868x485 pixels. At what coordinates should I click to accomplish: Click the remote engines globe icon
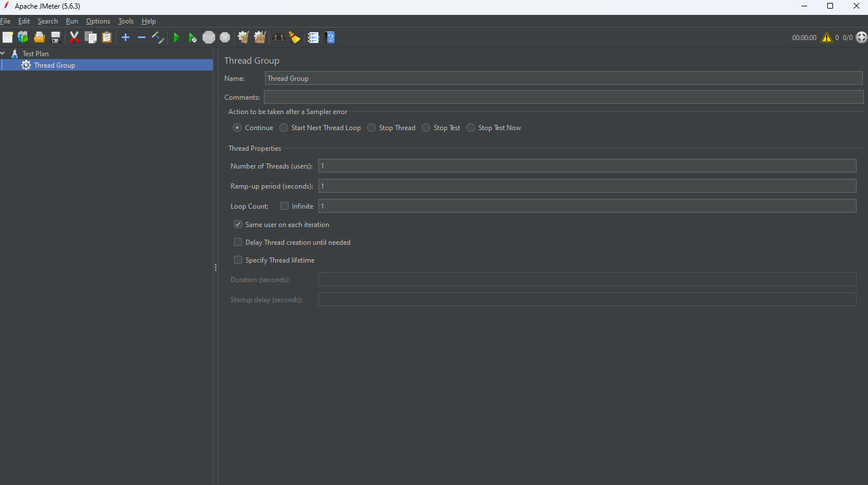[861, 37]
